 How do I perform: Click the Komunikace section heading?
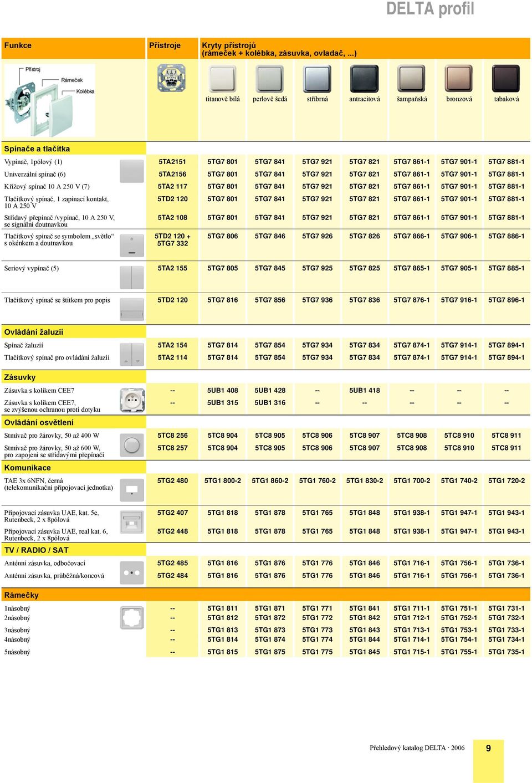point(28,467)
